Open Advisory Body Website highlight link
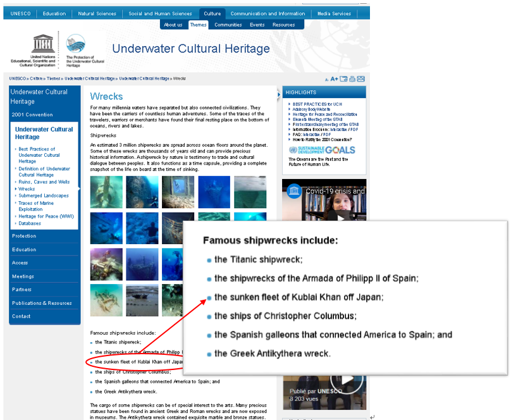The height and width of the screenshot is (420, 511). pyautogui.click(x=311, y=109)
